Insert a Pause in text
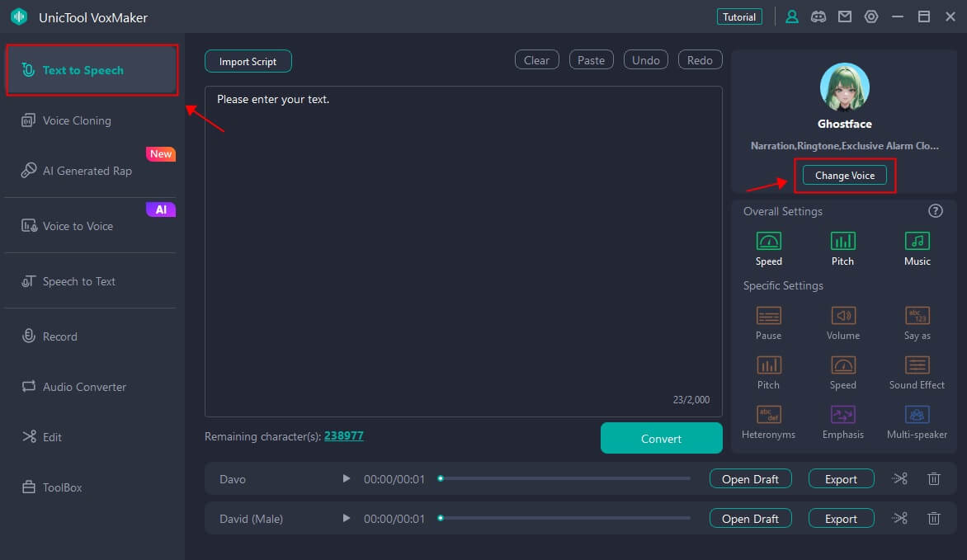 point(768,322)
